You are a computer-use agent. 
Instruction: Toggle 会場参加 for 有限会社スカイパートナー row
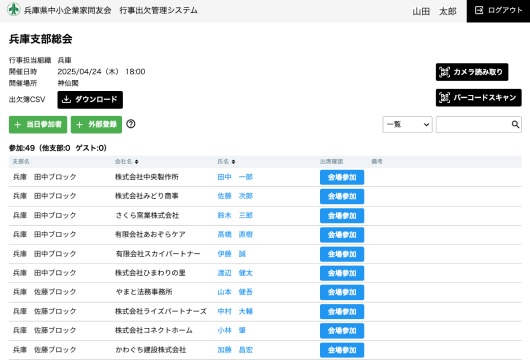342,254
